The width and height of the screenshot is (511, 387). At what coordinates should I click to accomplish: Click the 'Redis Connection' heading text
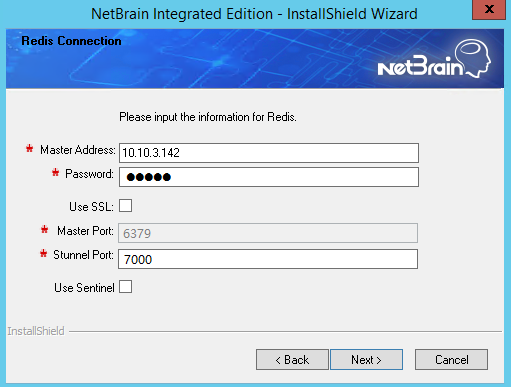click(x=71, y=41)
